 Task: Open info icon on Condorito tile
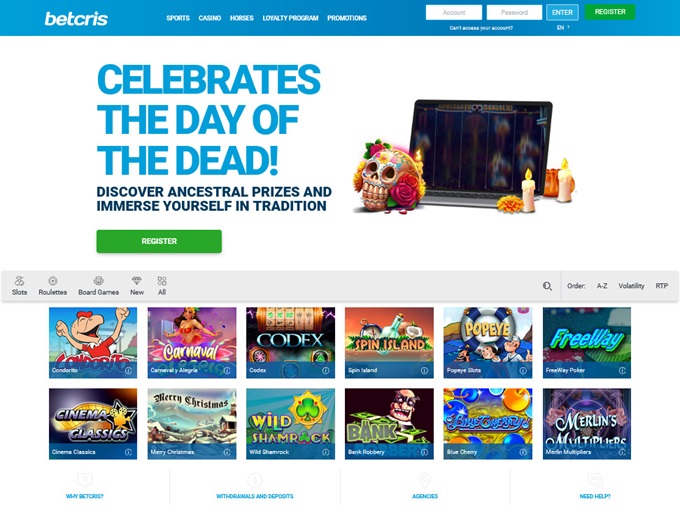(x=128, y=370)
